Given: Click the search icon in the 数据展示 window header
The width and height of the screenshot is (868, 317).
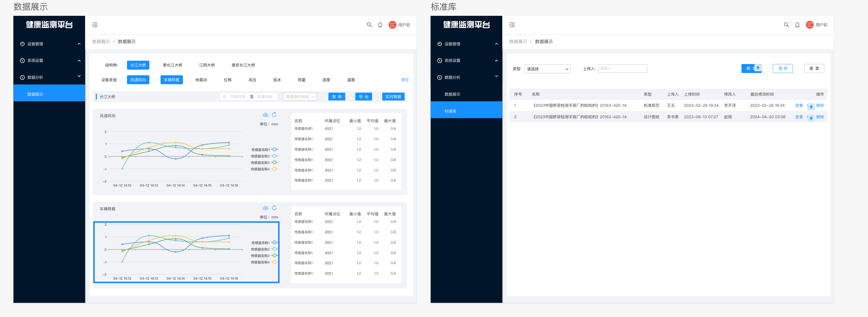Looking at the screenshot, I should click(x=369, y=25).
